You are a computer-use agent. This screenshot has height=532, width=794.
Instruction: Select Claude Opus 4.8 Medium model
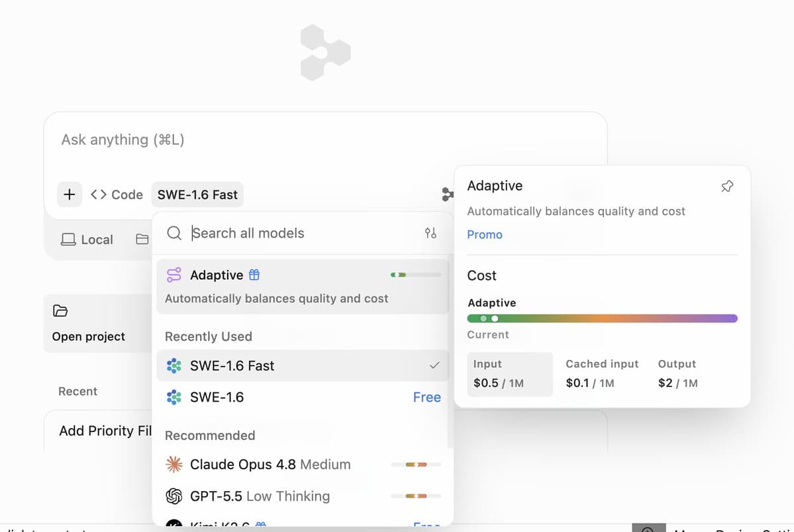(303, 465)
